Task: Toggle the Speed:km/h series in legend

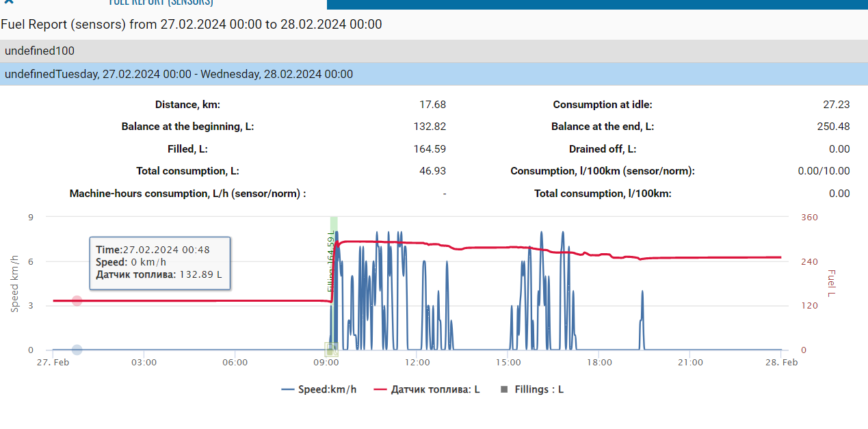Action: coord(319,389)
